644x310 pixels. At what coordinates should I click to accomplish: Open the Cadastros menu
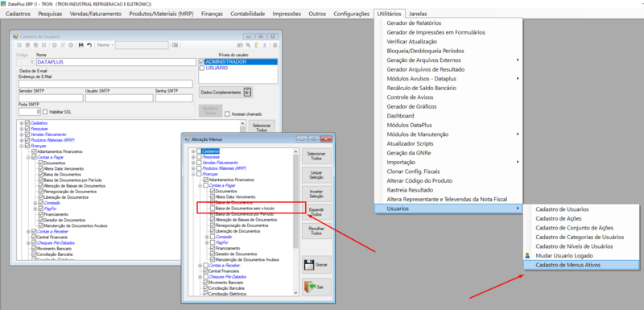[18, 14]
